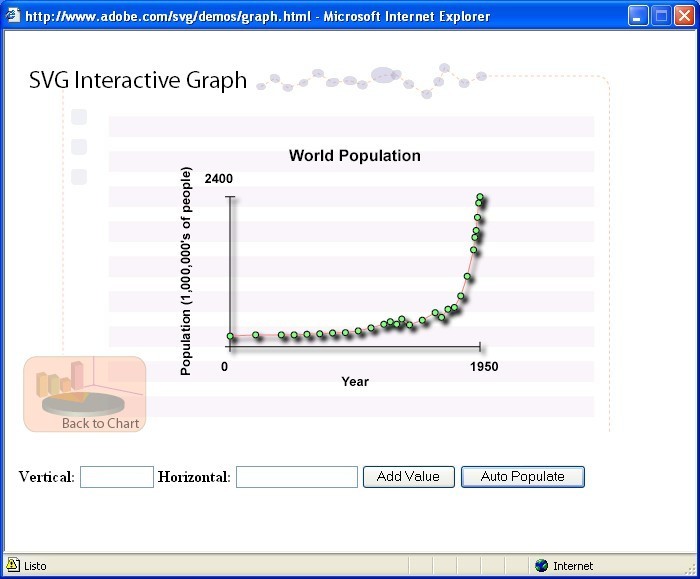700x579 pixels.
Task: Focus the Vertical value input field
Action: coord(116,477)
